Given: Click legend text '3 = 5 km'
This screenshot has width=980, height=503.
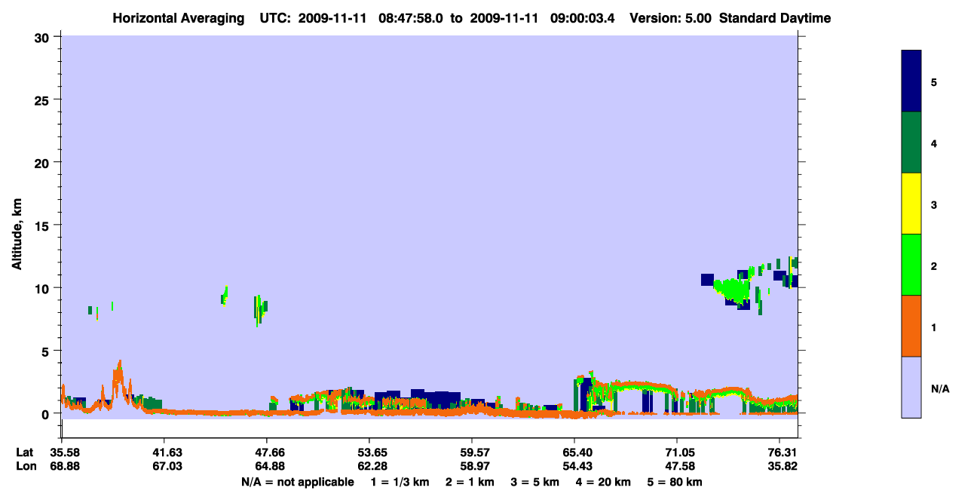Looking at the screenshot, I should (x=534, y=482).
